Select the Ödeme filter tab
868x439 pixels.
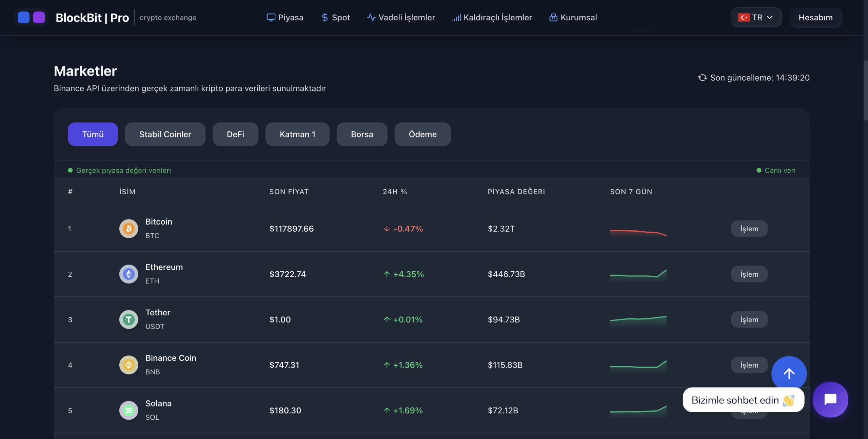pyautogui.click(x=422, y=134)
